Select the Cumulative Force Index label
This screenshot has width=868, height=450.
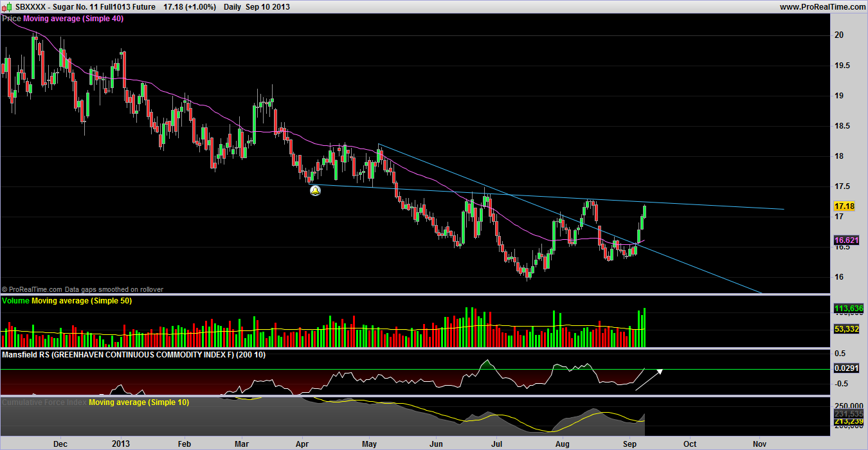44,402
